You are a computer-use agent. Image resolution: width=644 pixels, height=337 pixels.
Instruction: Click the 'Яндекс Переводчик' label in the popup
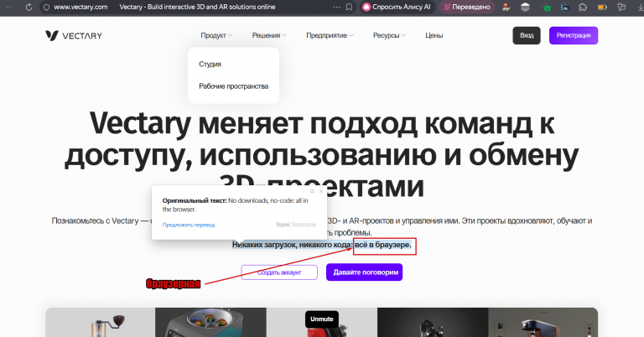296,225
